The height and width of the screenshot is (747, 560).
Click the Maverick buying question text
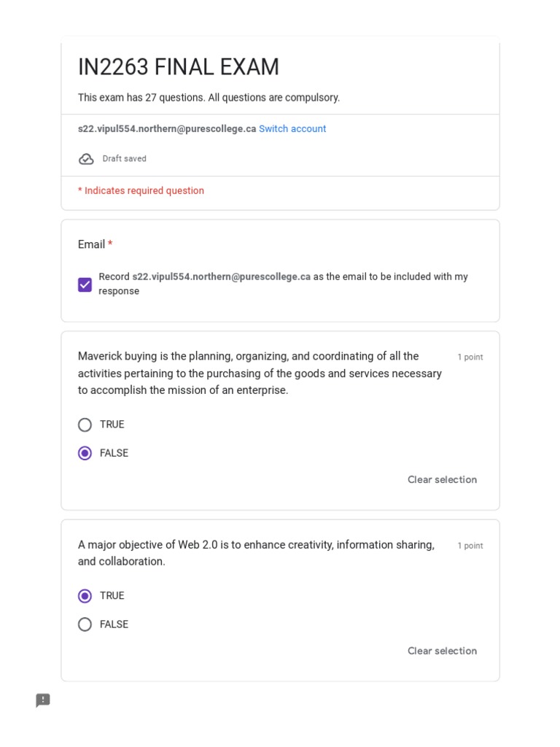260,373
